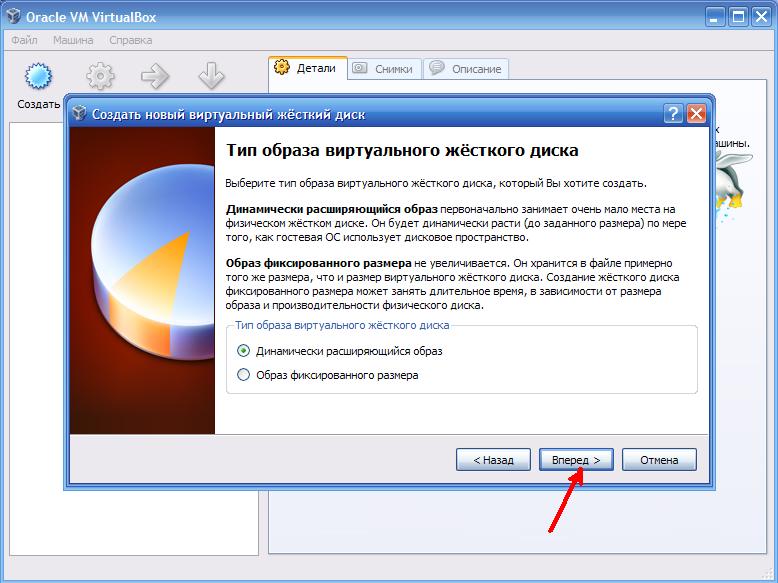
Task: Open the Машина menu
Action: coord(73,40)
